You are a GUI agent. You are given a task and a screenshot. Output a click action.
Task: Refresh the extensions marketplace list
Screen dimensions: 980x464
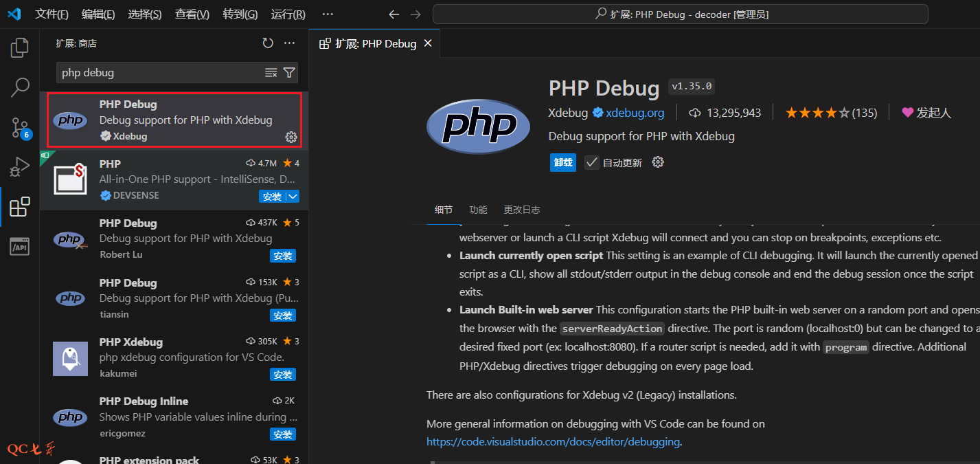(x=268, y=43)
